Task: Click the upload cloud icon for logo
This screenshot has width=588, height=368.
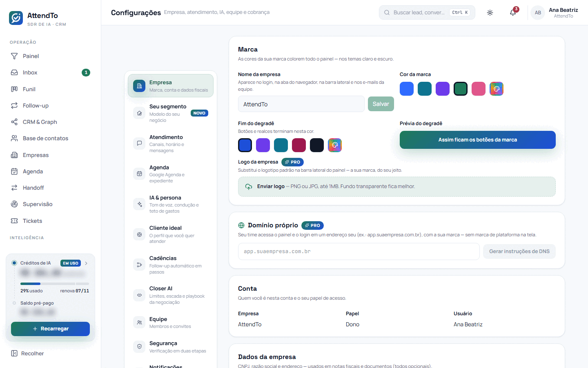Action: [249, 186]
